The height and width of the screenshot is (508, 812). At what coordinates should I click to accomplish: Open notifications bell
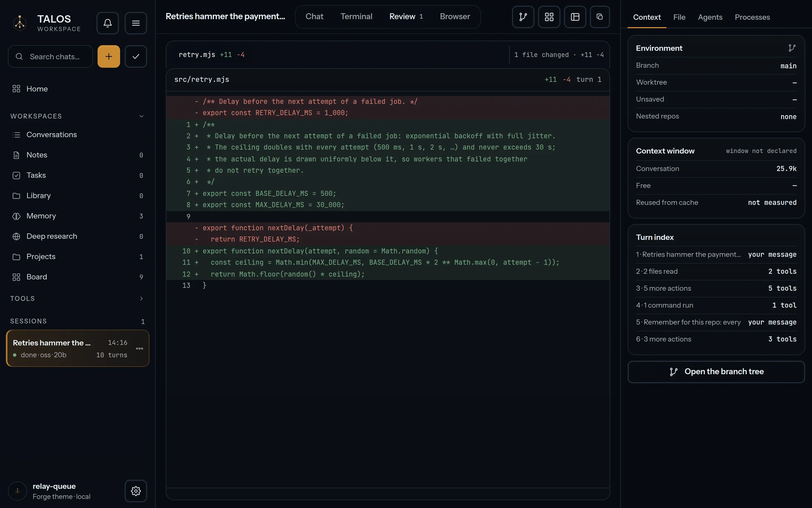click(107, 23)
